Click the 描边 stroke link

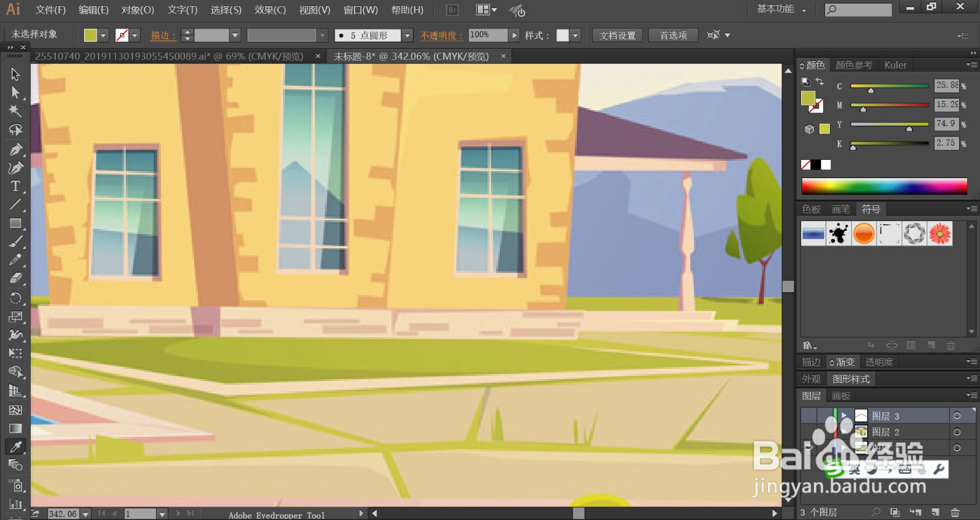[163, 36]
